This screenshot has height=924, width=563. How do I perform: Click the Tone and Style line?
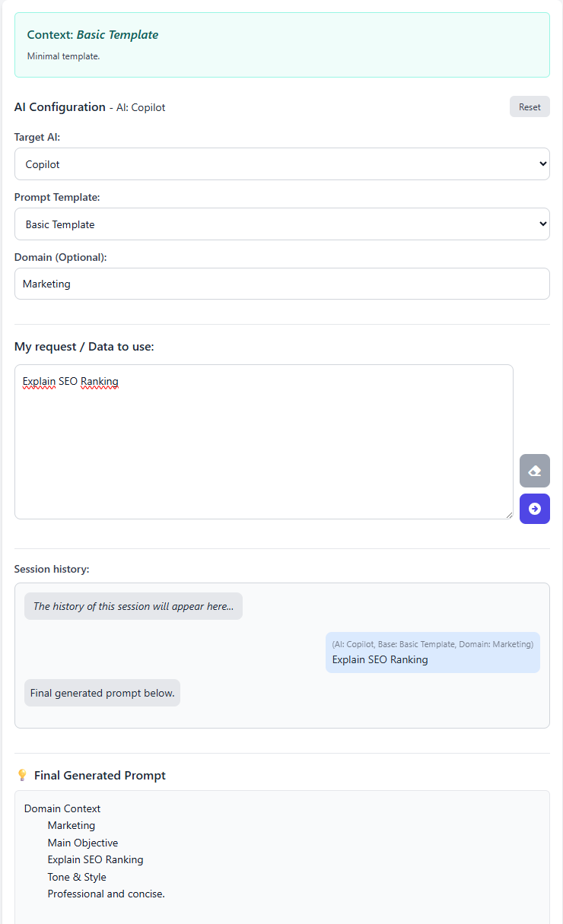click(x=76, y=877)
